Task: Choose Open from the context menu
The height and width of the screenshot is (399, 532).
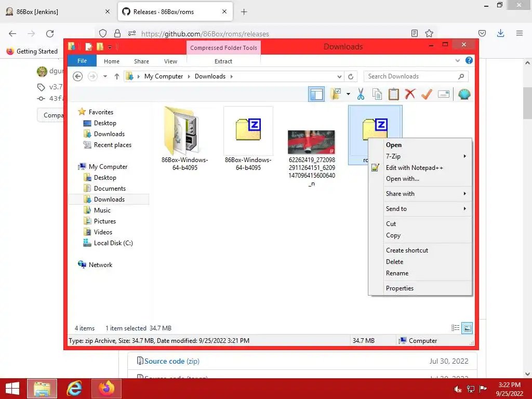Action: (x=420, y=145)
